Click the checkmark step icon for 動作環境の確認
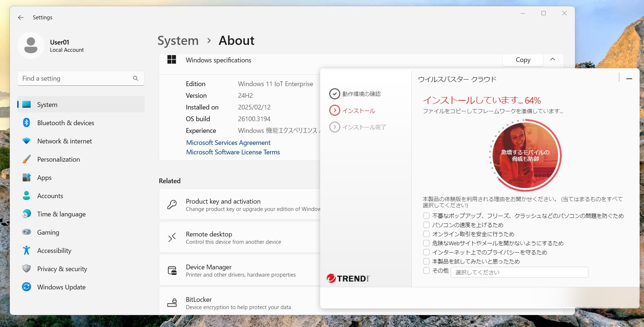Image resolution: width=644 pixels, height=327 pixels. (334, 94)
